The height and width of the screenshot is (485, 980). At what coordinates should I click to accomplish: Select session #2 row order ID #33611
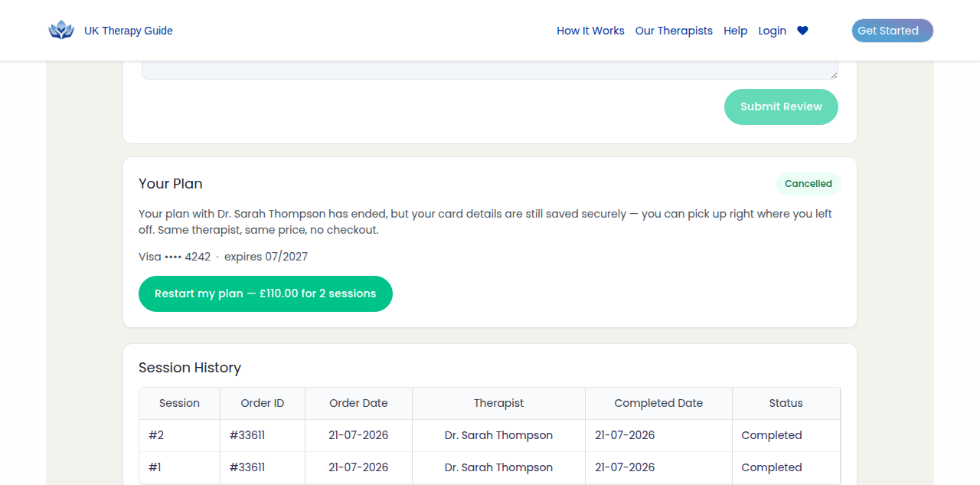pyautogui.click(x=247, y=435)
